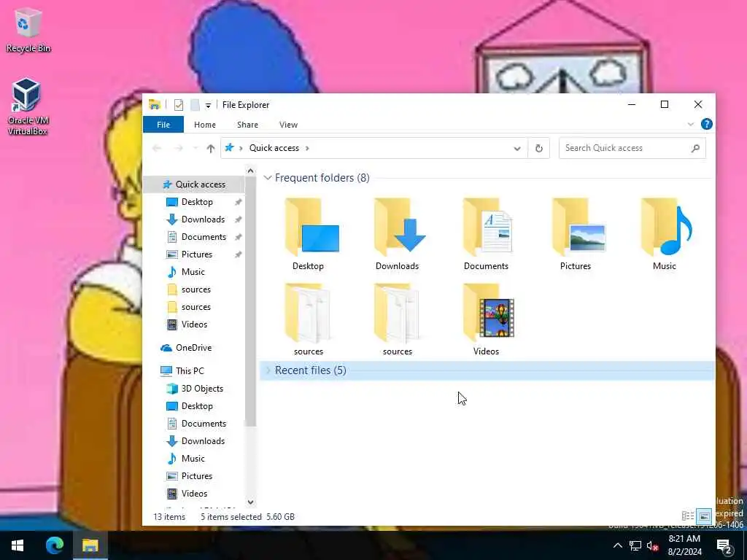The width and height of the screenshot is (747, 560).
Task: Switch to Details view in status bar
Action: tap(688, 516)
